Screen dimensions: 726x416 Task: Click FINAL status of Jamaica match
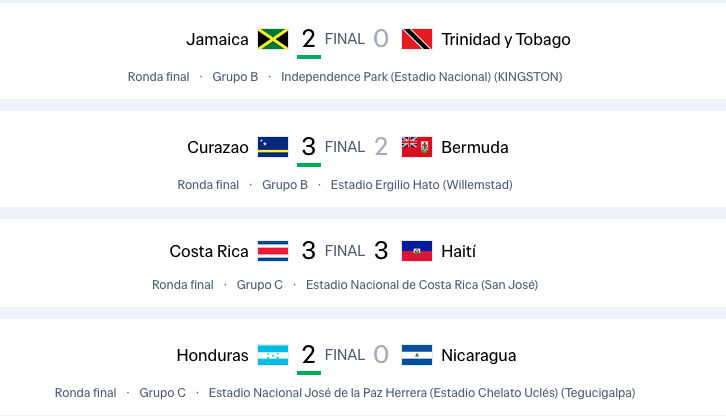click(345, 40)
